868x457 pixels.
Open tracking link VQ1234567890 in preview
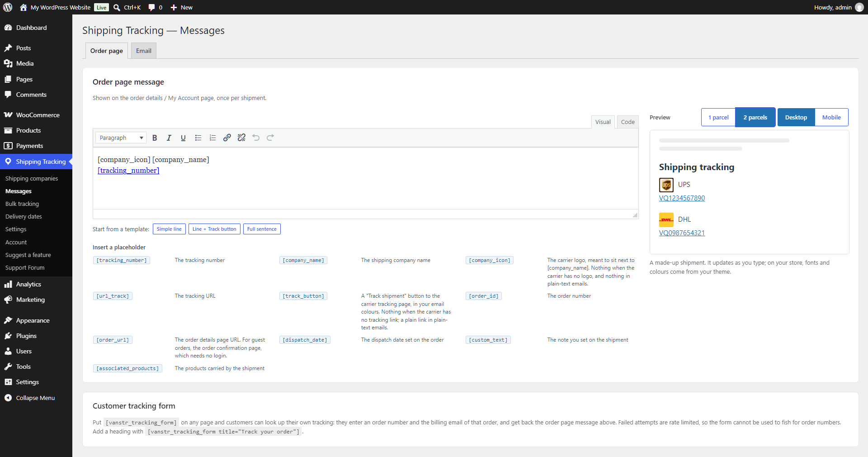click(x=682, y=198)
